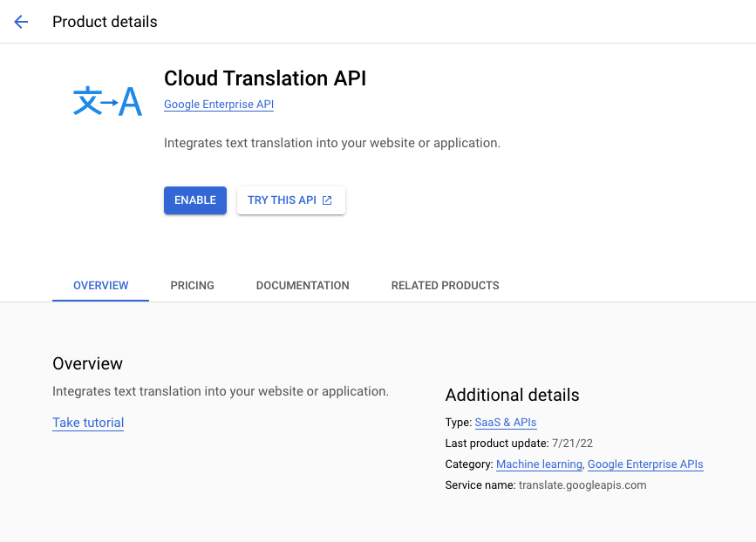Click the Cloud Translation API logo icon

107,101
